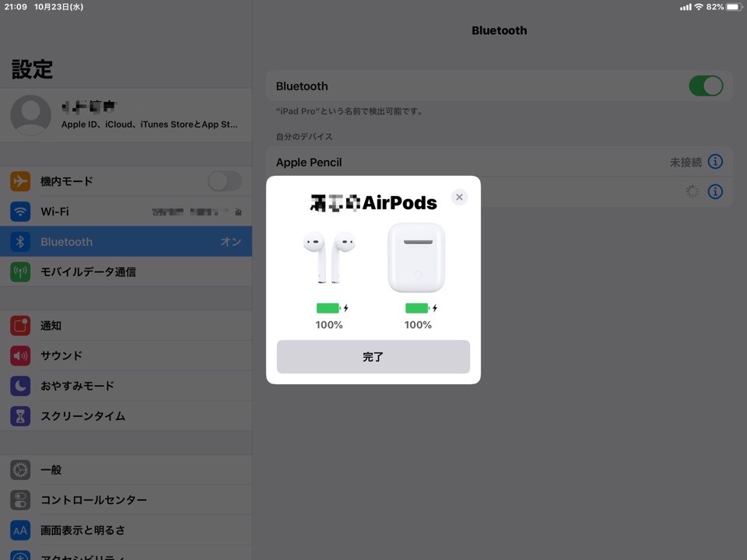Tap the Screen Time hourglass icon
Viewport: 747px width, 560px height.
[20, 416]
